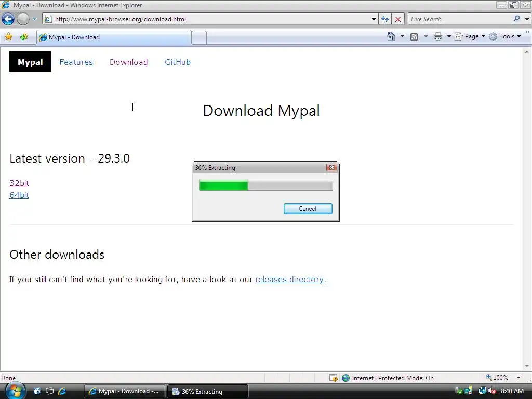532x399 pixels.
Task: Click the Download Mypal heading text
Action: (261, 111)
